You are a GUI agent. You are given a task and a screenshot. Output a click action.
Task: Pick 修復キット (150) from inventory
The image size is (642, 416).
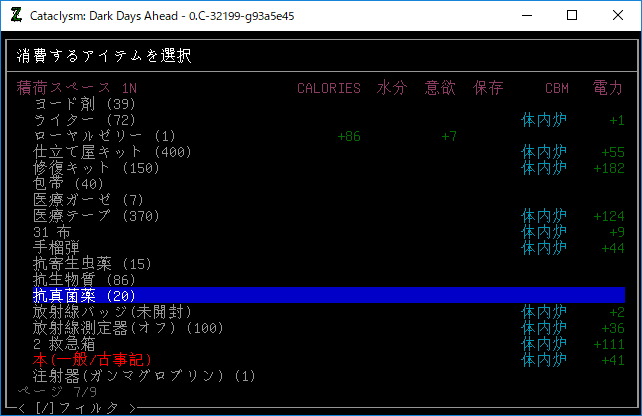pos(96,168)
